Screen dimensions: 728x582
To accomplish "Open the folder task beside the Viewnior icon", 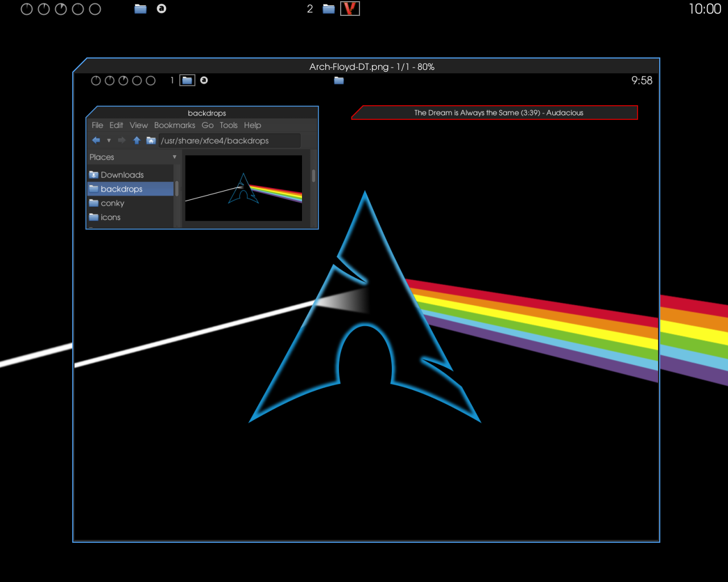I will (329, 9).
